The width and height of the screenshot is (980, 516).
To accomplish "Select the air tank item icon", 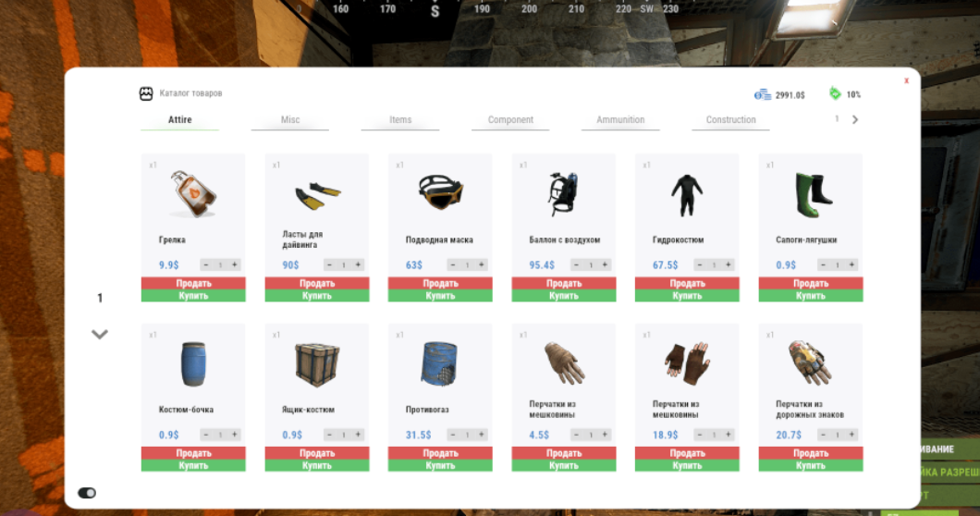I will tap(562, 193).
